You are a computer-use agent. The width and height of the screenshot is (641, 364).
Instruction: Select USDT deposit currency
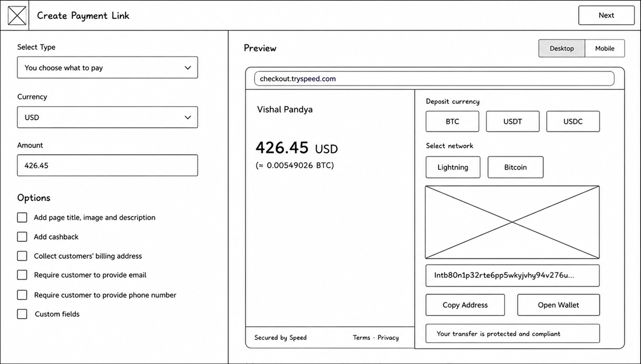(513, 121)
